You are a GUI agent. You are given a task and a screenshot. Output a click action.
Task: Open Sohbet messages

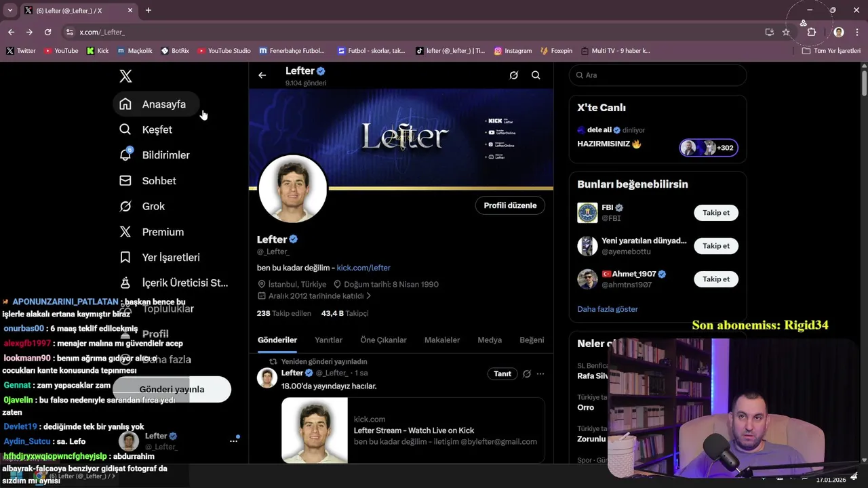pyautogui.click(x=147, y=181)
